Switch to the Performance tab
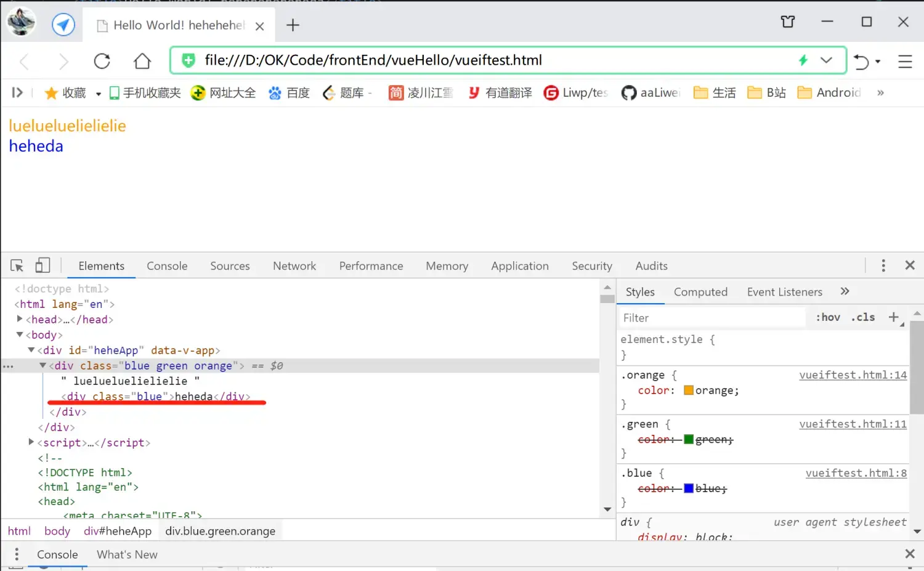 coord(371,266)
